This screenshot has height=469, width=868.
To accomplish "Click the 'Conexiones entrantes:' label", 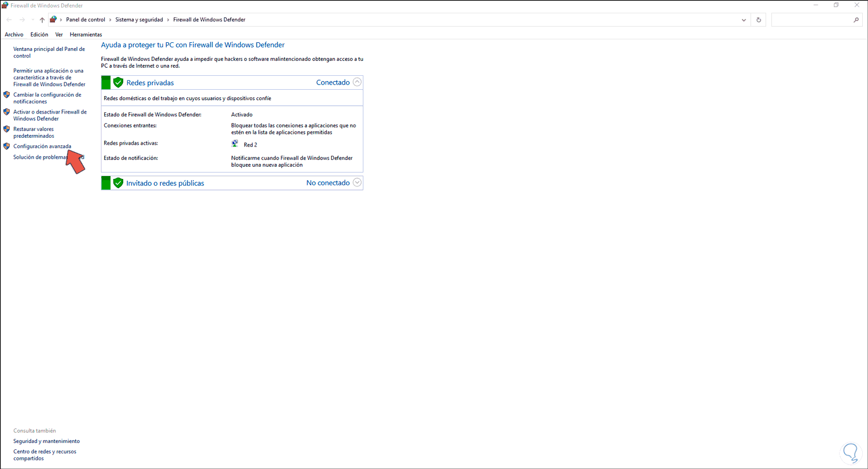I will (130, 125).
